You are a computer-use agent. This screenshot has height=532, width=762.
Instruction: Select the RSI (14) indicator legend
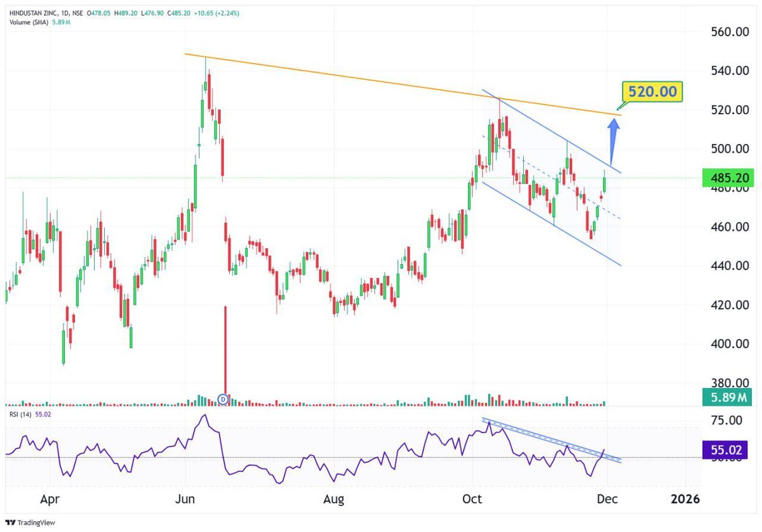[x=22, y=413]
